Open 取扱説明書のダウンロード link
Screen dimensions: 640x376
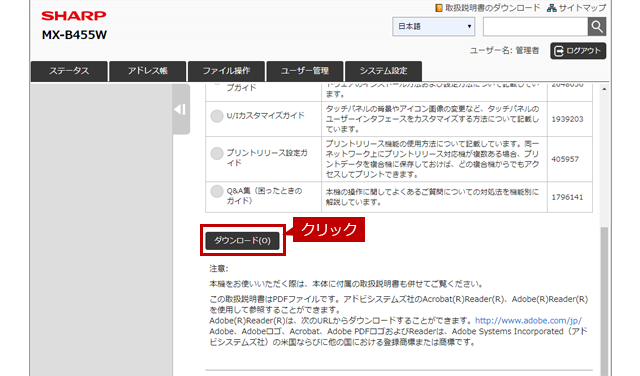[487, 8]
